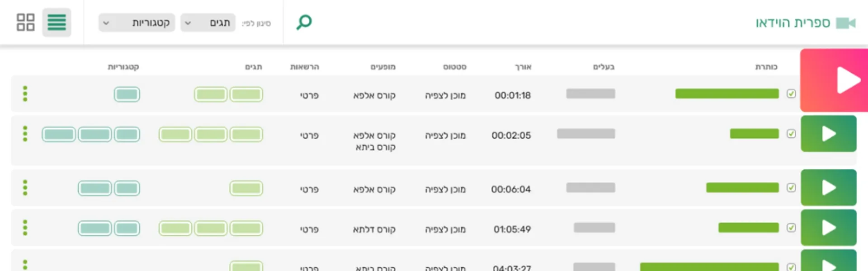The width and height of the screenshot is (868, 271).
Task: Open the green title link of 01:05:49 video
Action: pyautogui.click(x=748, y=228)
